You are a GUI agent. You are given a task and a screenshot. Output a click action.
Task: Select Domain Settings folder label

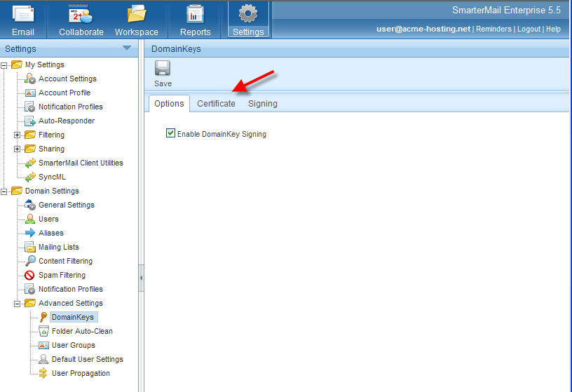coord(52,191)
